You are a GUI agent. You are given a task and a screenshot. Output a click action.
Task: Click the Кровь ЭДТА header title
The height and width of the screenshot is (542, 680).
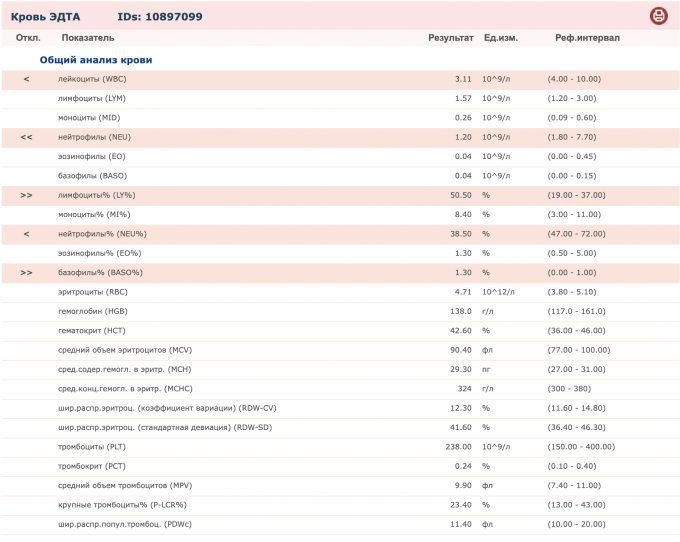(x=45, y=17)
